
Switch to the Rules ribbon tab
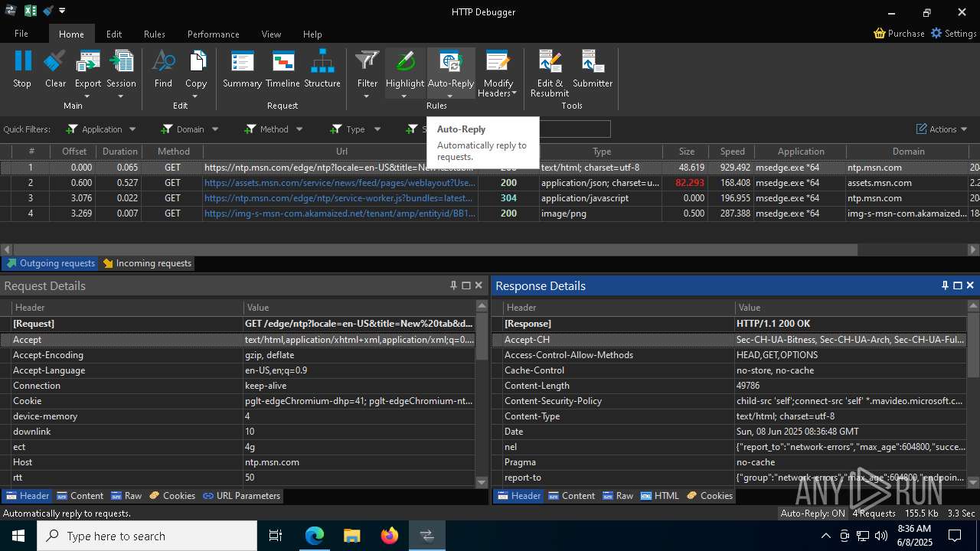pyautogui.click(x=155, y=34)
